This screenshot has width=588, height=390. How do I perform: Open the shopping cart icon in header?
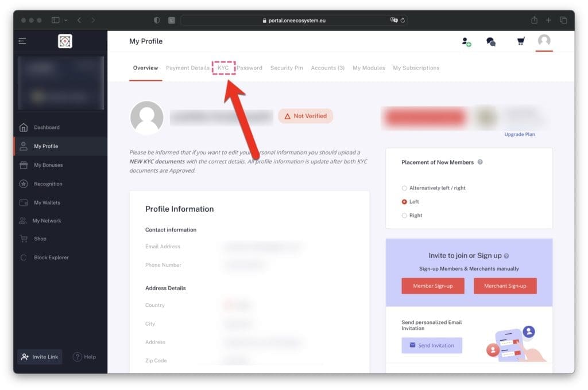pyautogui.click(x=520, y=41)
